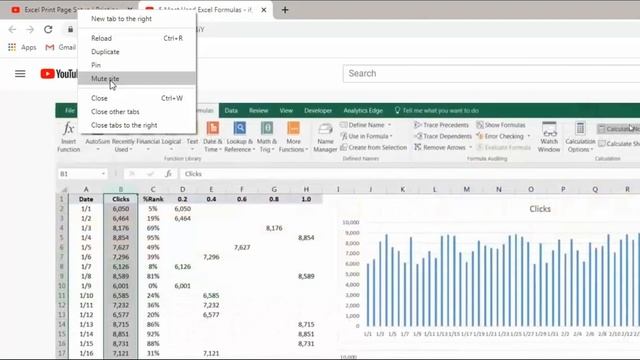Image resolution: width=640 pixels, height=360 pixels.
Task: Close the Most Used Excel Formulas tab
Action: (x=264, y=10)
